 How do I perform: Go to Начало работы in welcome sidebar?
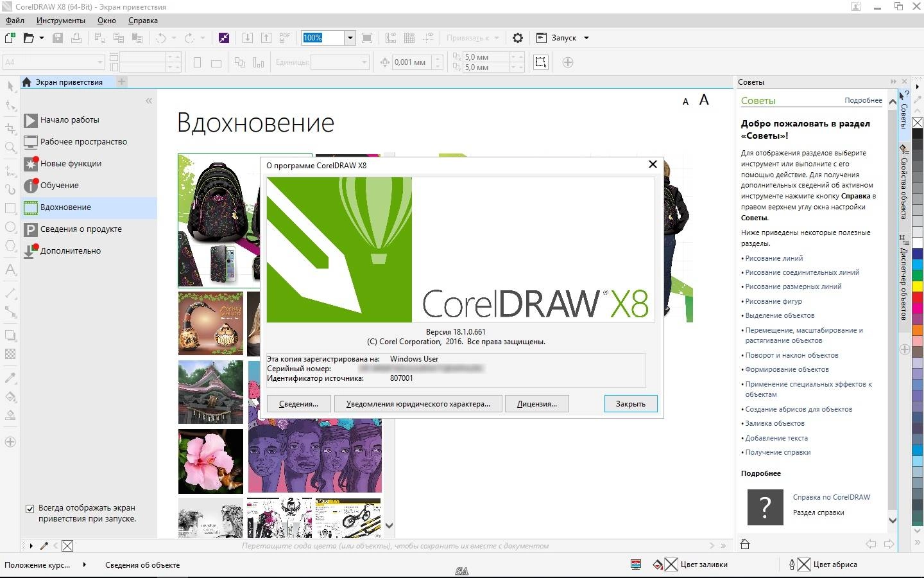tap(89, 120)
